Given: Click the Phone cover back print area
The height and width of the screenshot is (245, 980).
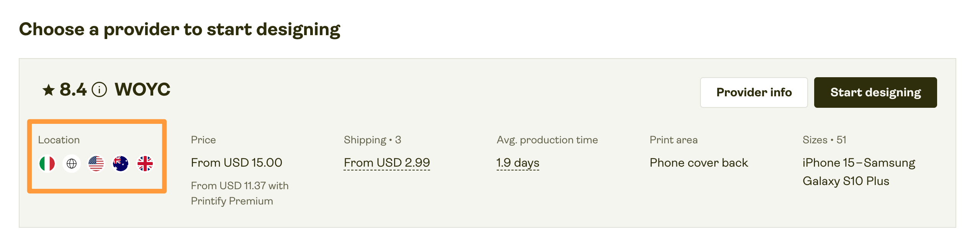Looking at the screenshot, I should (x=699, y=163).
